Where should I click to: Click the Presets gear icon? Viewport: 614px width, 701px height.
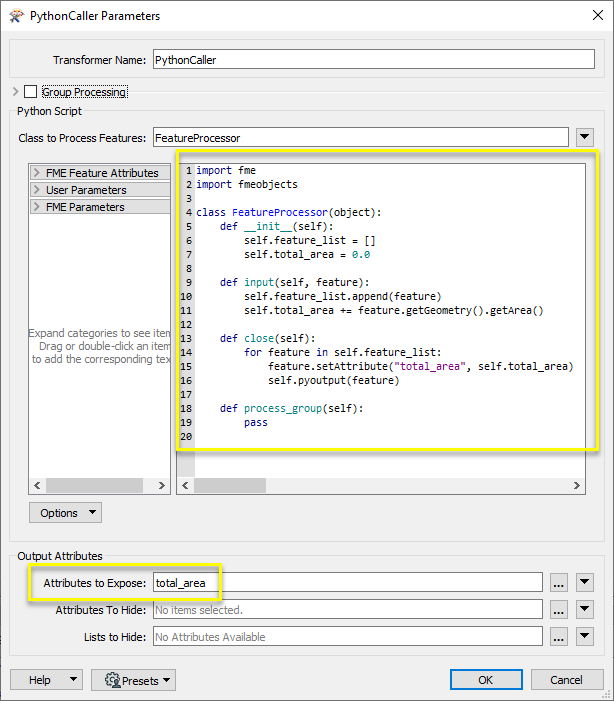tap(112, 680)
